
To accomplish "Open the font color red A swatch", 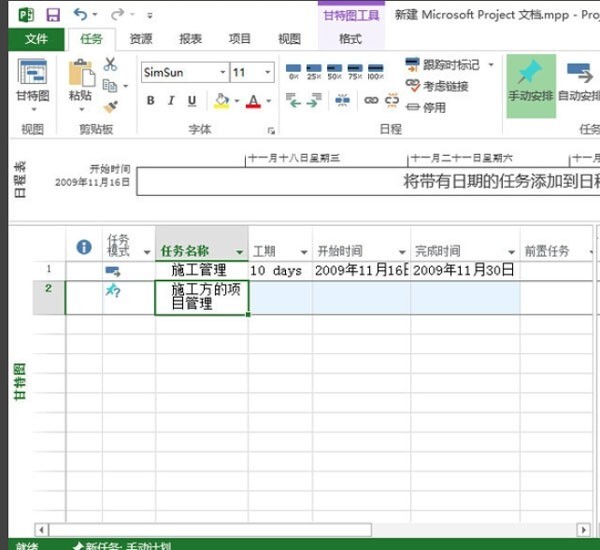I will (x=253, y=100).
